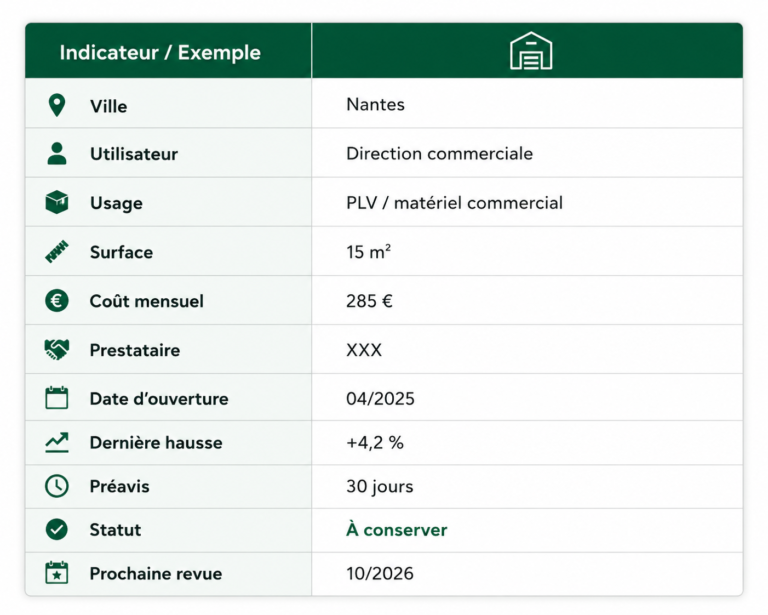
Task: Click the 'Usage' label
Action: coord(116,203)
